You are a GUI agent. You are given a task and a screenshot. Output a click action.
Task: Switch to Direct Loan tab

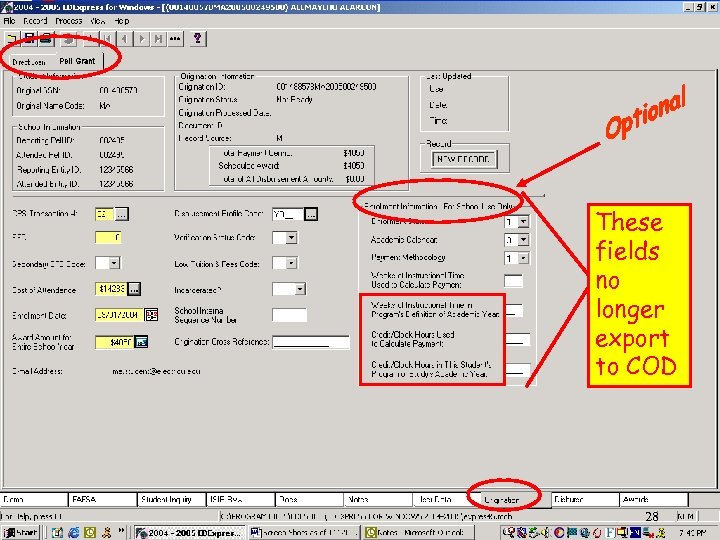[x=28, y=62]
